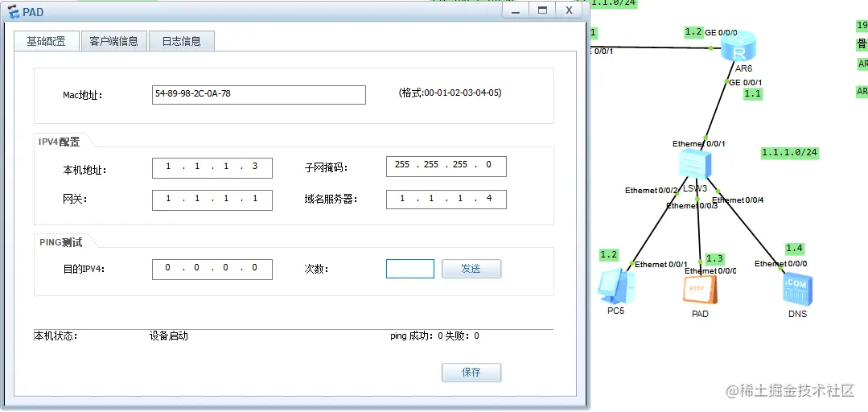Click the ping 成功: 0 失败: 0 text

click(x=434, y=336)
